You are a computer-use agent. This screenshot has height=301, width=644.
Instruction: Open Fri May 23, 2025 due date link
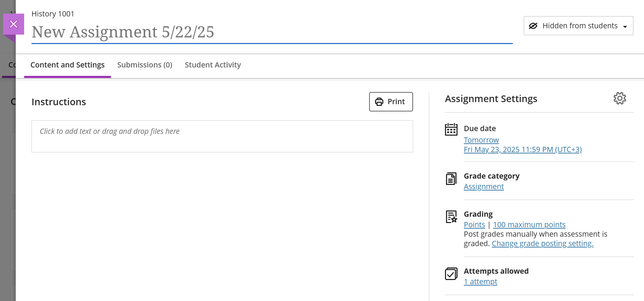click(523, 150)
